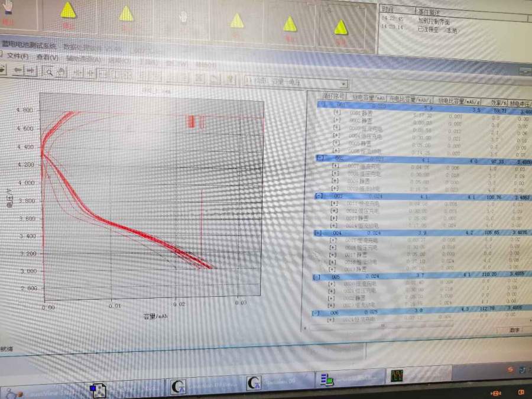
Task: Select efficiency value 100.76 in cycle 003
Action: 494,197
